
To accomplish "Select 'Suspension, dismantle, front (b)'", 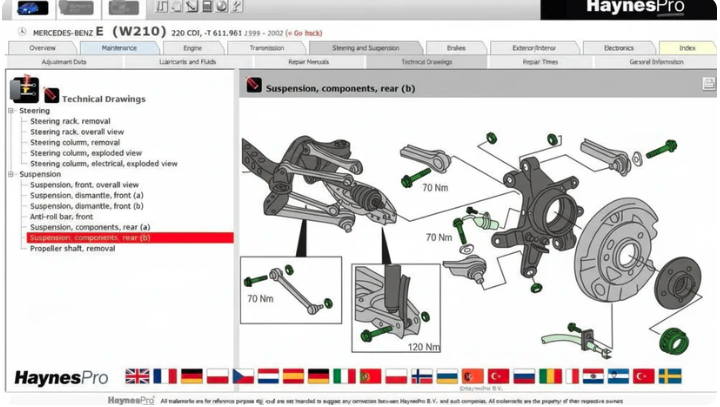I will click(87, 206).
